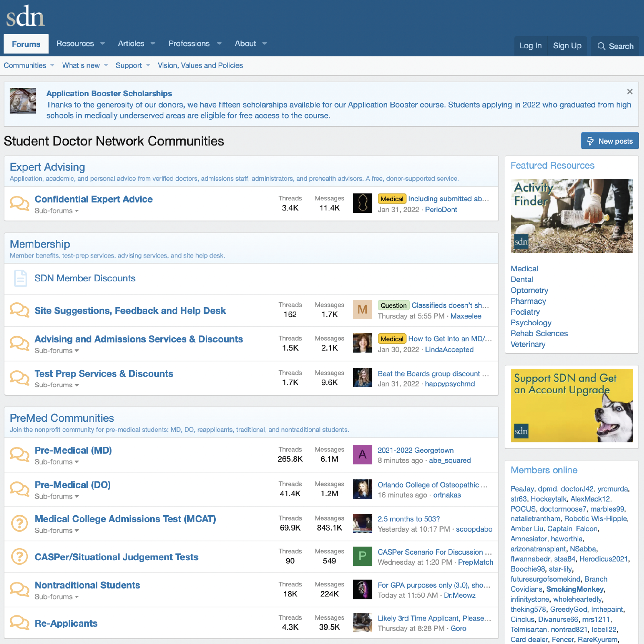
Task: Click the Log In button
Action: [x=530, y=46]
